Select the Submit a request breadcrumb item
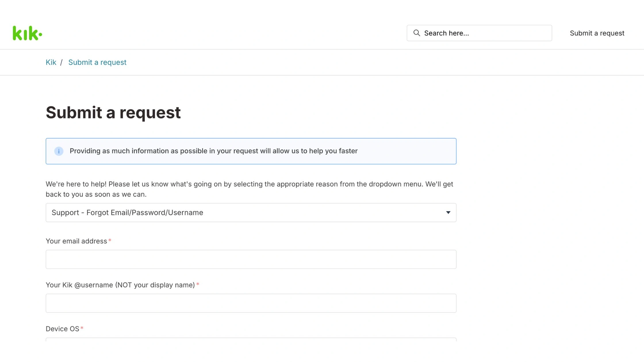The width and height of the screenshot is (644, 362). [x=97, y=62]
